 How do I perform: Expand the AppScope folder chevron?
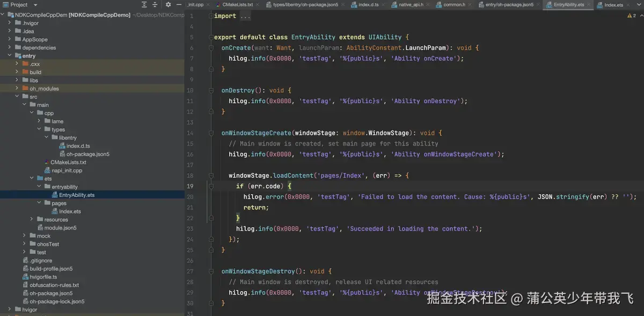(x=10, y=39)
